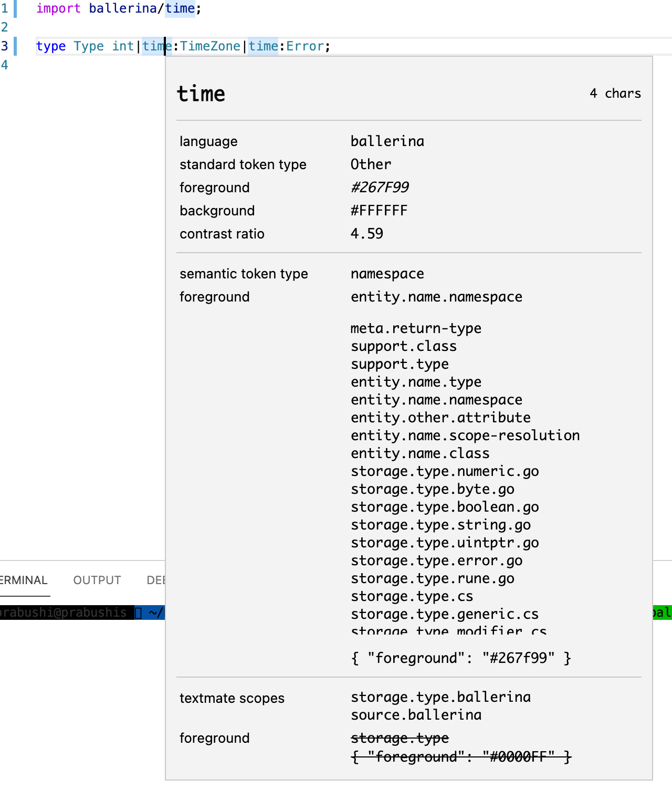Click the "type" keyword on line 3
The image size is (672, 810).
coord(51,46)
